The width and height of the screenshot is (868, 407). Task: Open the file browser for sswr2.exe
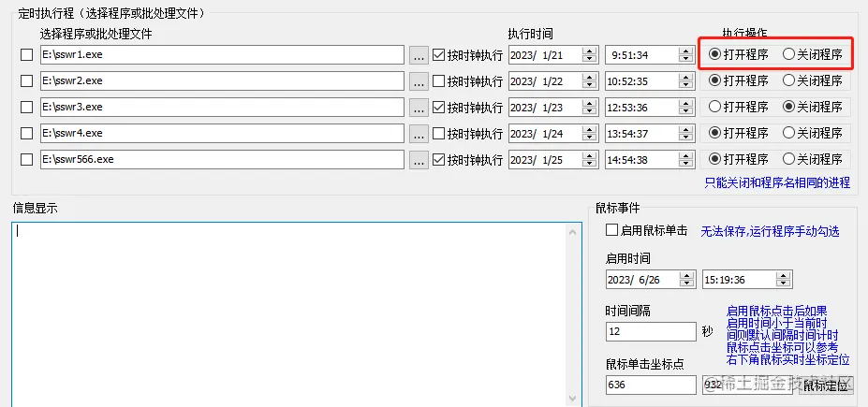(419, 80)
